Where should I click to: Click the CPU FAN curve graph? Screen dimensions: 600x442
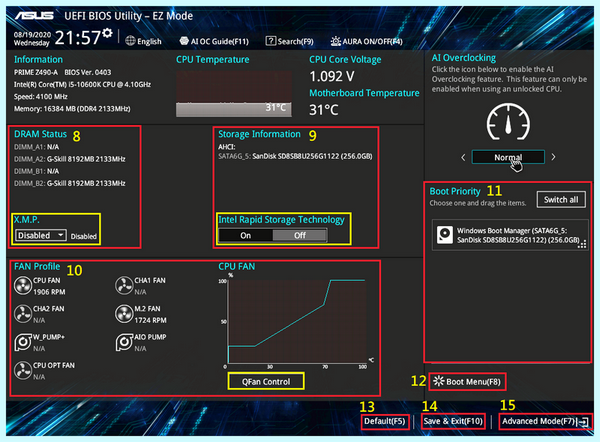[296, 321]
